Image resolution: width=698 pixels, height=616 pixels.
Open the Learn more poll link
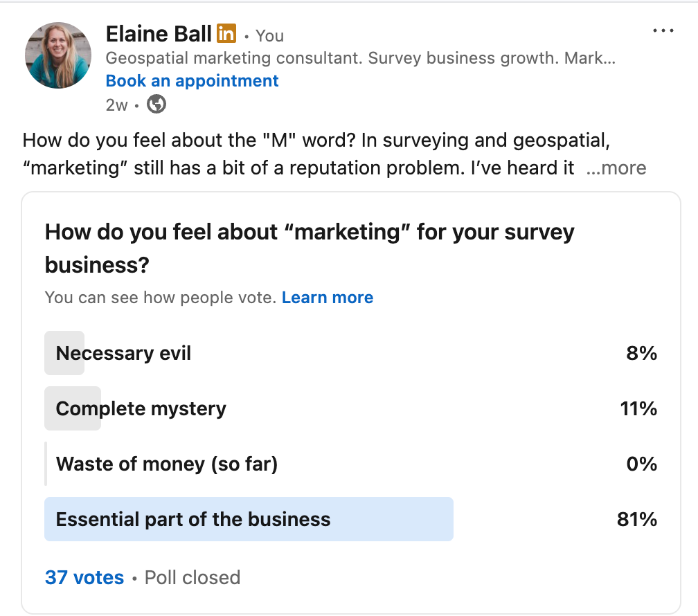(x=328, y=298)
